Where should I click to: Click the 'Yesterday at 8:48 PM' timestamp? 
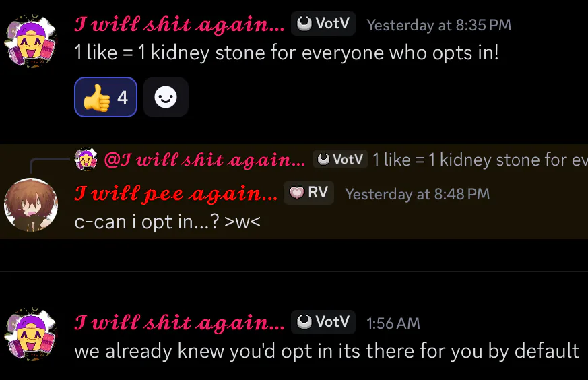pos(418,194)
